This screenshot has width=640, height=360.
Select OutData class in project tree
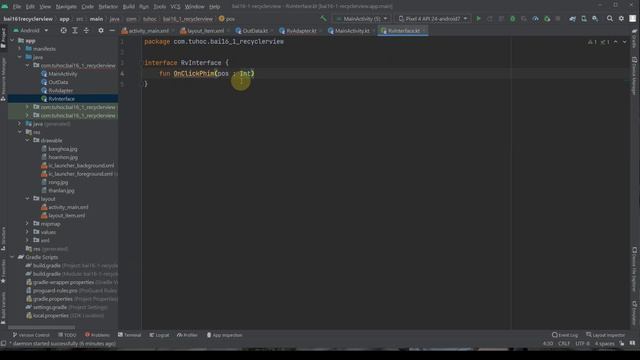[x=58, y=82]
